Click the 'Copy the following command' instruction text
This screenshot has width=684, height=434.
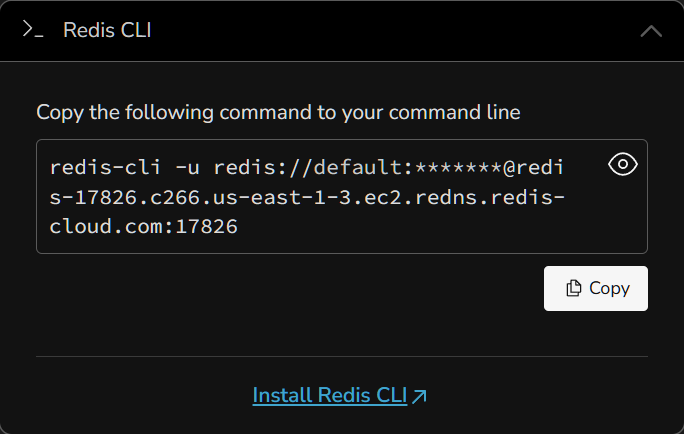(x=278, y=112)
